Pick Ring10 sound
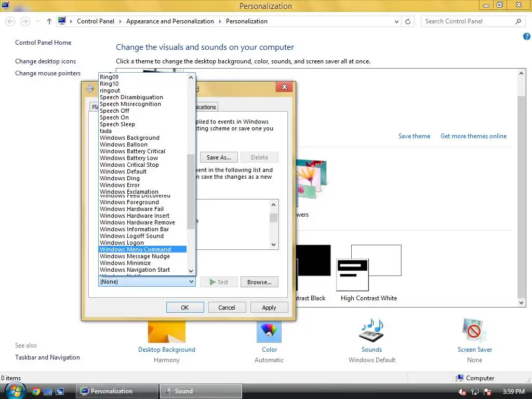Image resolution: width=532 pixels, height=399 pixels. coord(142,84)
